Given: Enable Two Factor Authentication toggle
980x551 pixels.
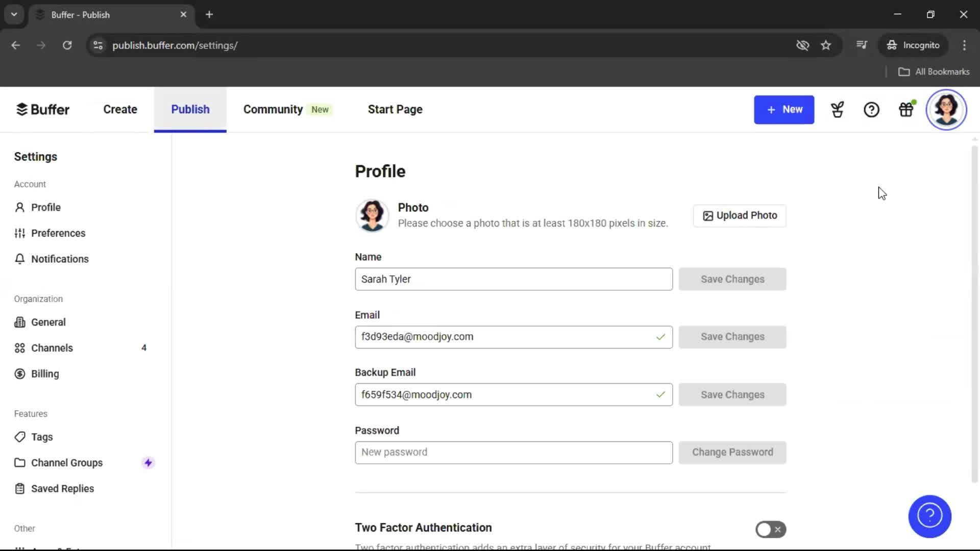Looking at the screenshot, I should 770,530.
